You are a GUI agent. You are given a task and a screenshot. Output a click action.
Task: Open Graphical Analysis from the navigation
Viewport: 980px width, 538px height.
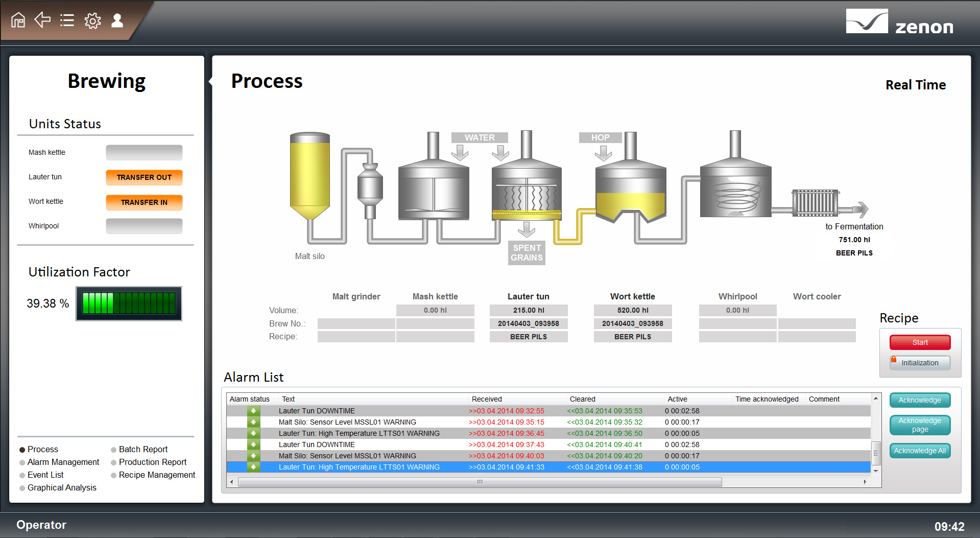point(62,487)
